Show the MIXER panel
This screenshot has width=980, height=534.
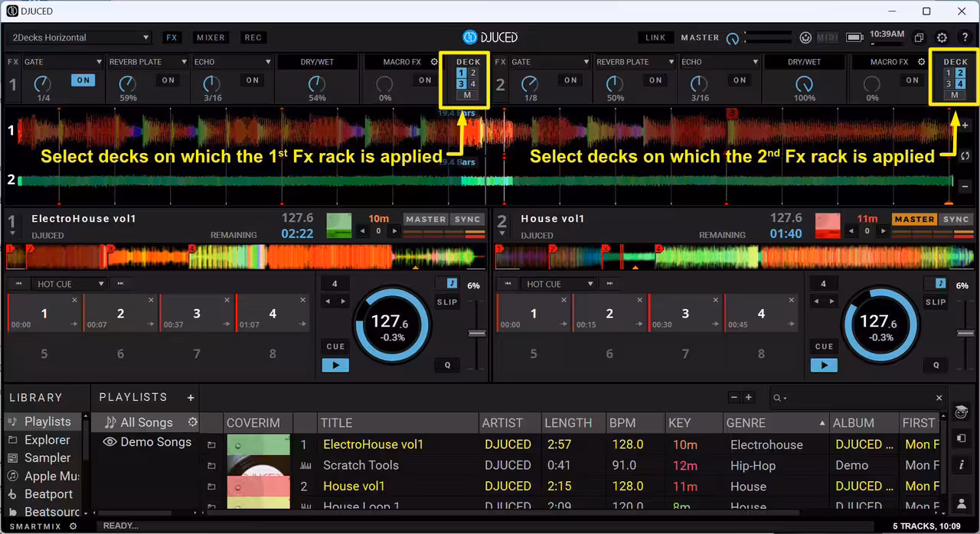pos(211,37)
